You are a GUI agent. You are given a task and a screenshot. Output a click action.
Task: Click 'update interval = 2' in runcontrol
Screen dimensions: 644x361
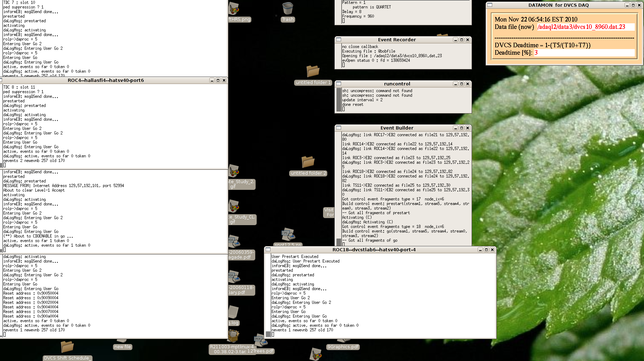(362, 100)
